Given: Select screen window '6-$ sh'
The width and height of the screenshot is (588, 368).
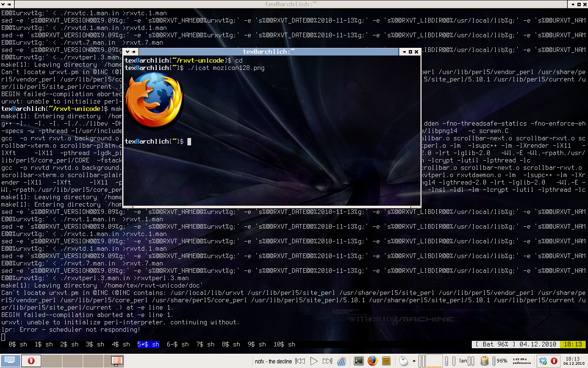Looking at the screenshot, I should (x=178, y=344).
